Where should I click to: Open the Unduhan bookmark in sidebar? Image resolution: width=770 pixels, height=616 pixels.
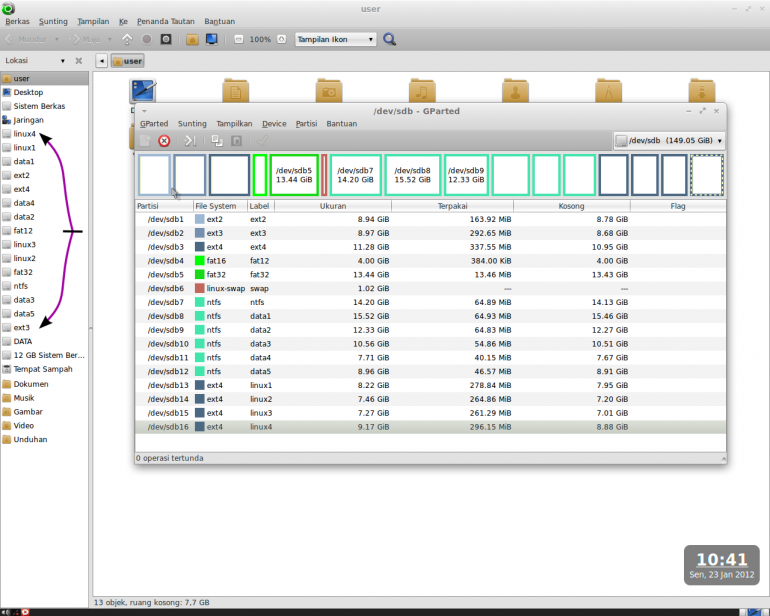click(x=44, y=439)
